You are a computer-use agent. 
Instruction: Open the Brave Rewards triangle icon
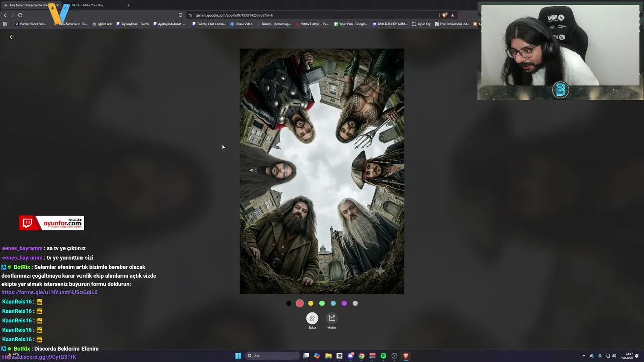coord(452,15)
